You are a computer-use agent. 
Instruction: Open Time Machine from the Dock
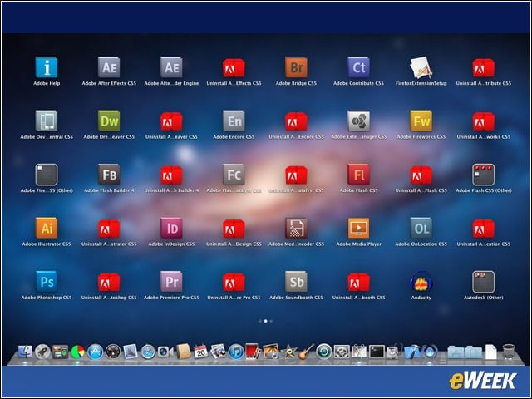(323, 352)
